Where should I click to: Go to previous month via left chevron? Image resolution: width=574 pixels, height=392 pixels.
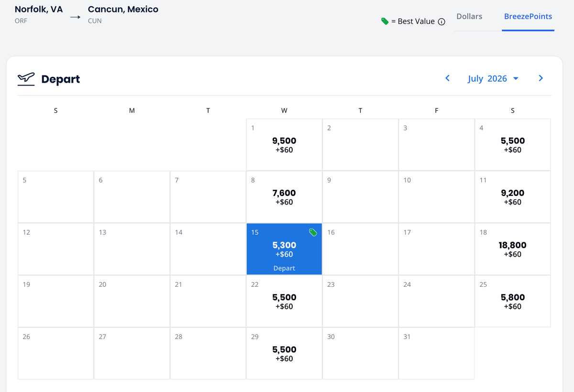tap(447, 78)
